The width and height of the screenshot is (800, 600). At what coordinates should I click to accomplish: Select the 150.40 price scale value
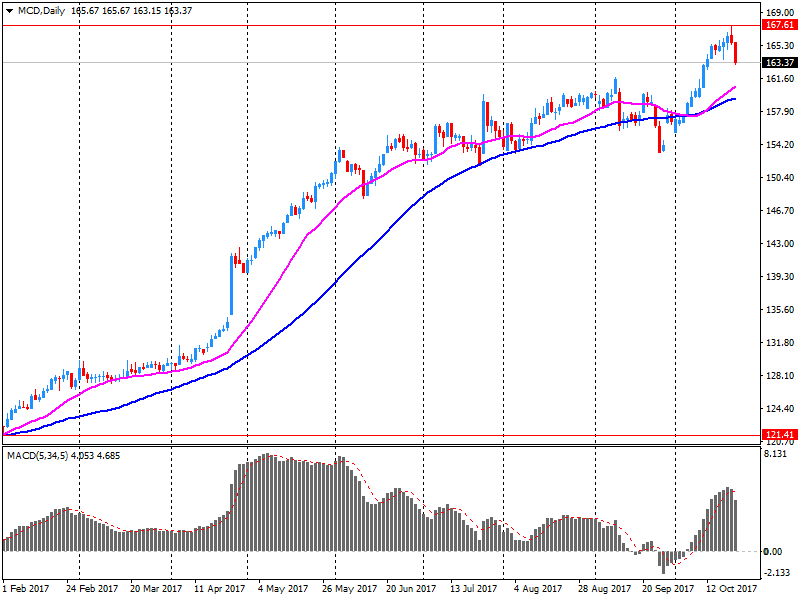coord(780,178)
